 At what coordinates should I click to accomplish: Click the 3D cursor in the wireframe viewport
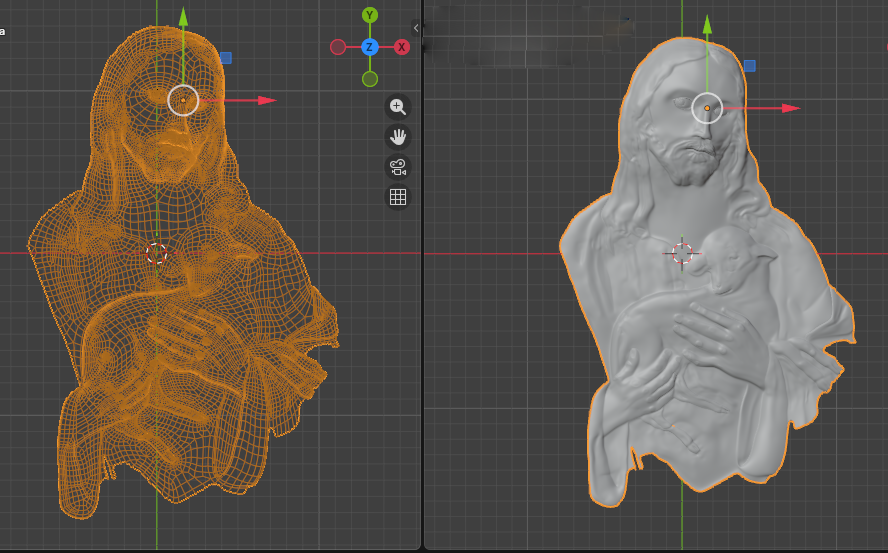(157, 253)
